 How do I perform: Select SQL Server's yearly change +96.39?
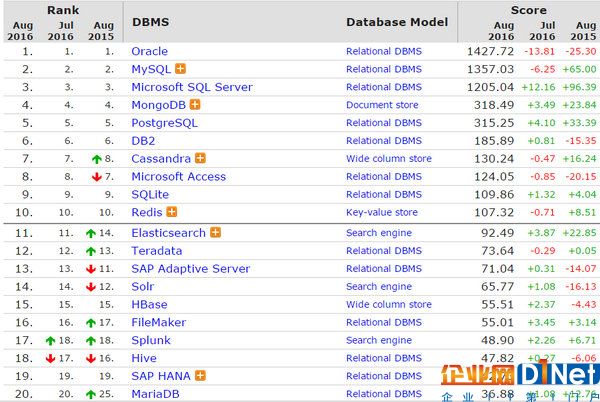(579, 87)
